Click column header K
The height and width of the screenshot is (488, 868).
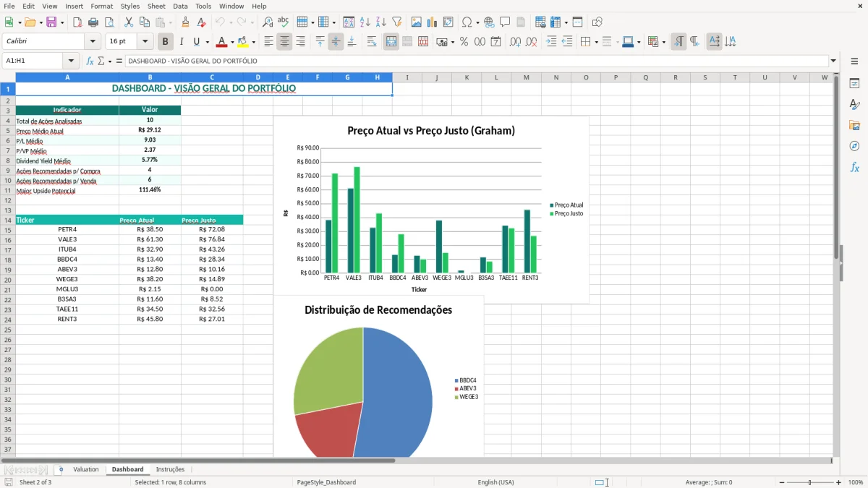click(467, 77)
